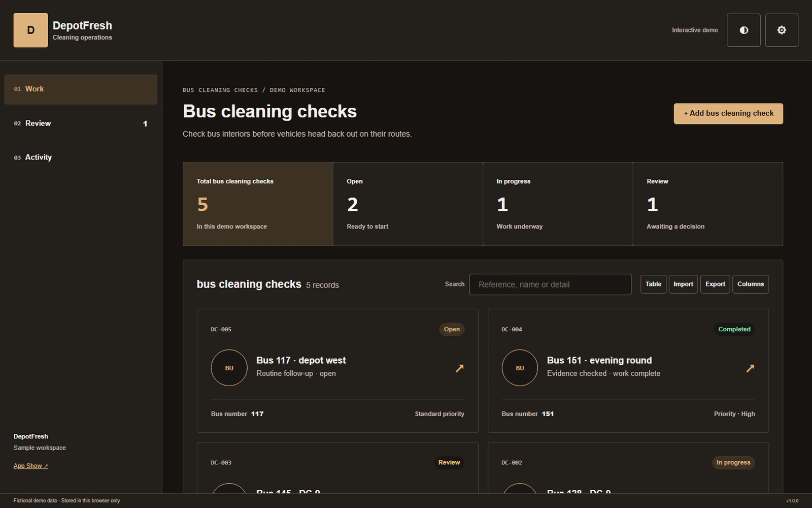Open the Bus 117 record arrow icon

click(459, 368)
